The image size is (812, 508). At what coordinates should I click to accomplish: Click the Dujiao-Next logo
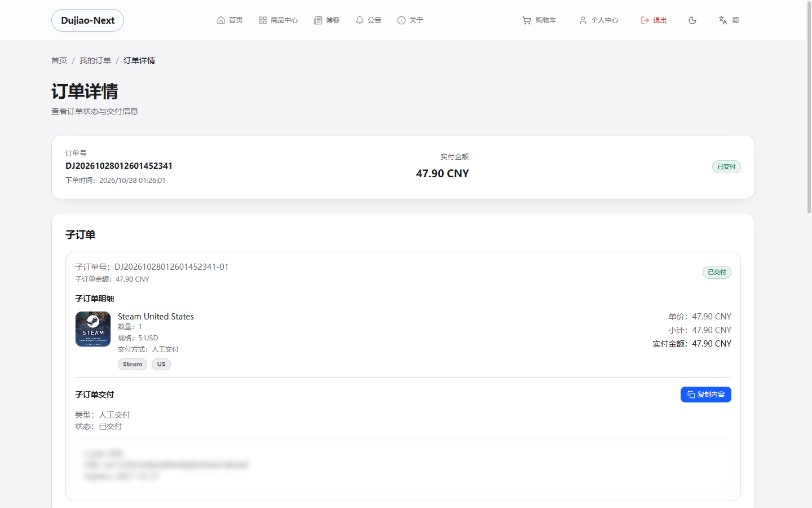[87, 20]
